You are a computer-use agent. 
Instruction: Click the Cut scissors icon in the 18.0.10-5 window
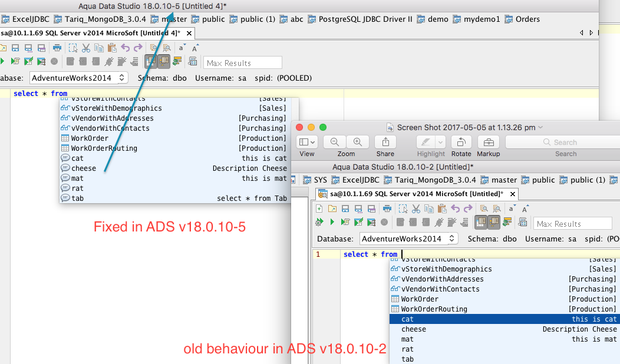(86, 48)
